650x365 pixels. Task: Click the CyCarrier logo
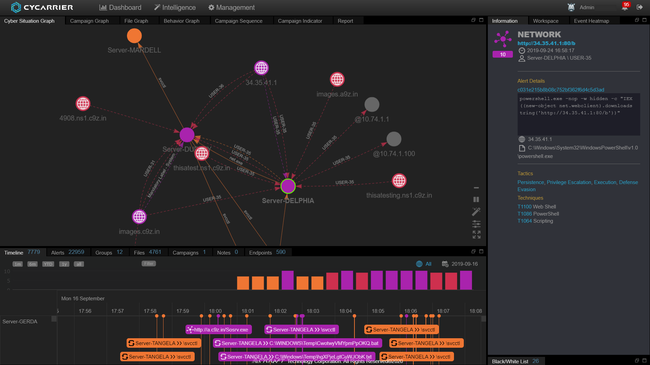42,7
